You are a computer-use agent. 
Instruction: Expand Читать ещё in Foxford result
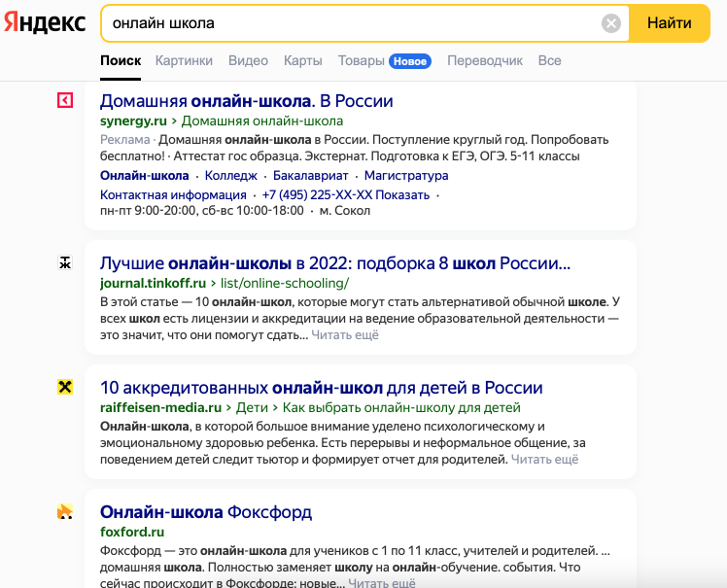(x=382, y=583)
